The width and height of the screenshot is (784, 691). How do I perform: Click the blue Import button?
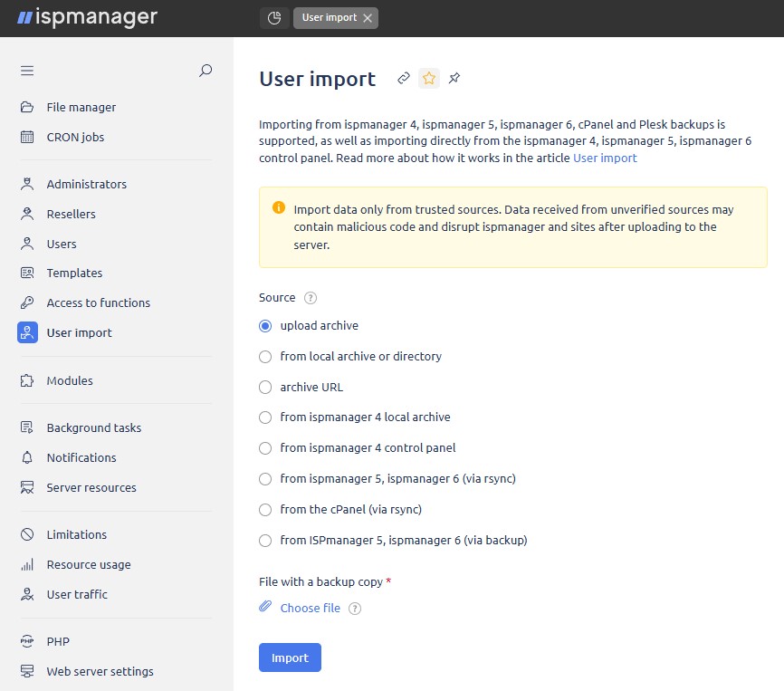point(290,657)
